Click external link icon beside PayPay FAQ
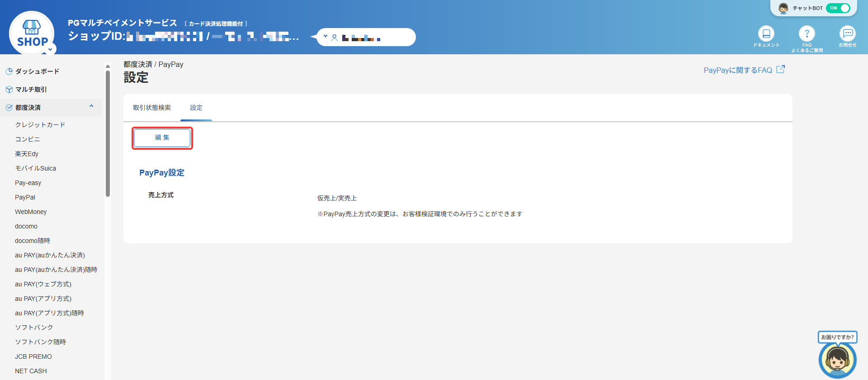 (x=780, y=70)
